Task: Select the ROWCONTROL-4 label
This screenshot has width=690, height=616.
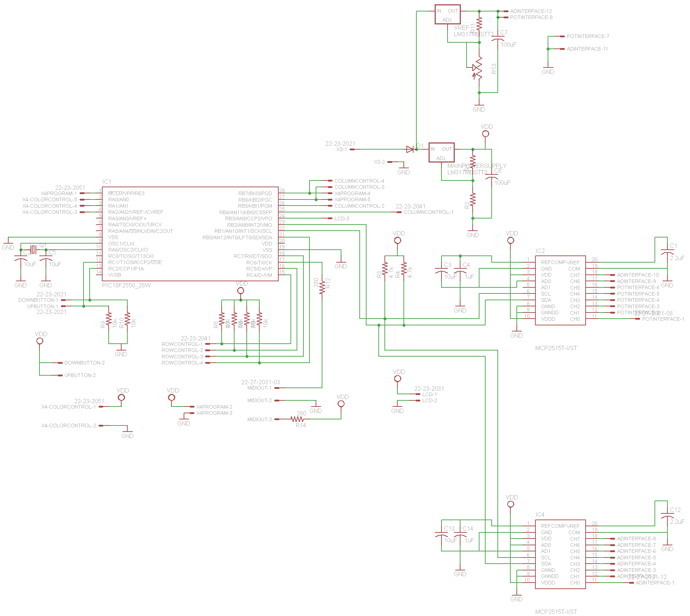Action: point(182,363)
